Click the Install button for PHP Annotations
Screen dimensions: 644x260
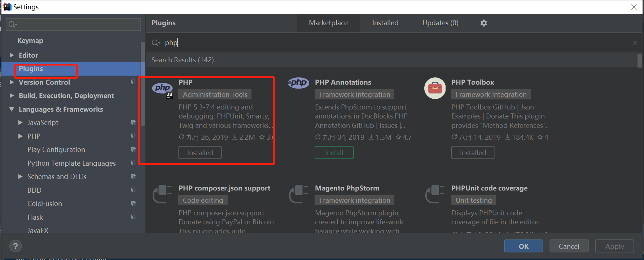pyautogui.click(x=334, y=153)
